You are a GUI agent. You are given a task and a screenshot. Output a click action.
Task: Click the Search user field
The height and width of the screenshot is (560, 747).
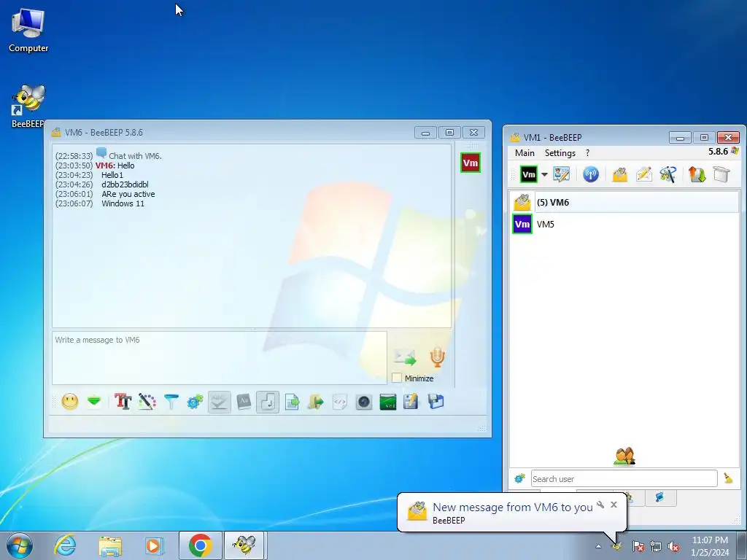coord(624,478)
